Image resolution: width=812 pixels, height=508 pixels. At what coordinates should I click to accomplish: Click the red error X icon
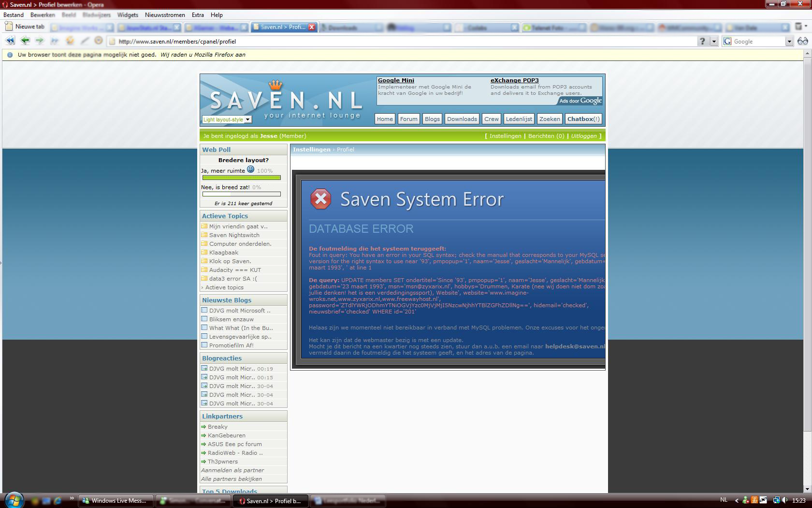pyautogui.click(x=320, y=199)
